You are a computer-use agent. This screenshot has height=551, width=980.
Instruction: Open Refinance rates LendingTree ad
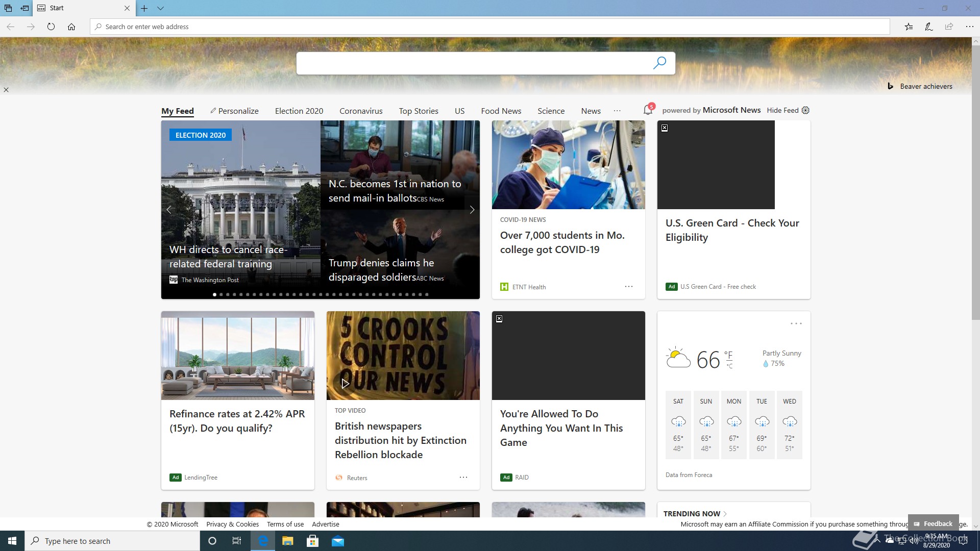click(x=237, y=421)
